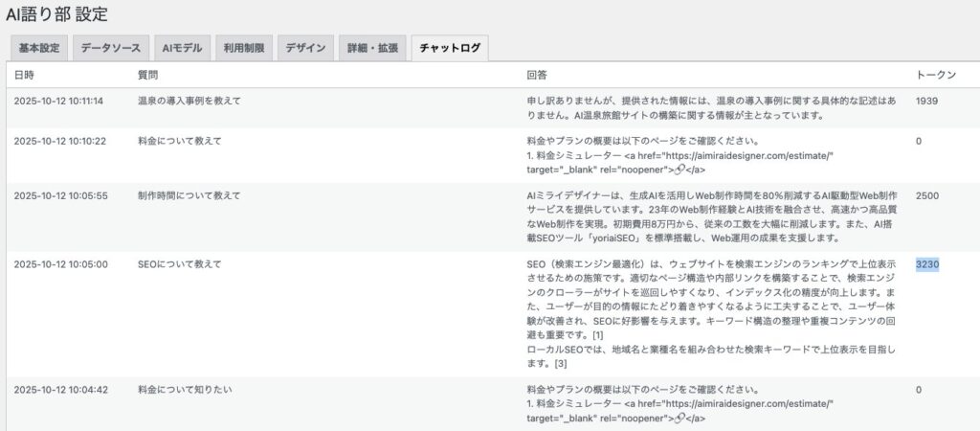Click the 日時 column header
This screenshot has height=431, width=980.
[x=24, y=75]
